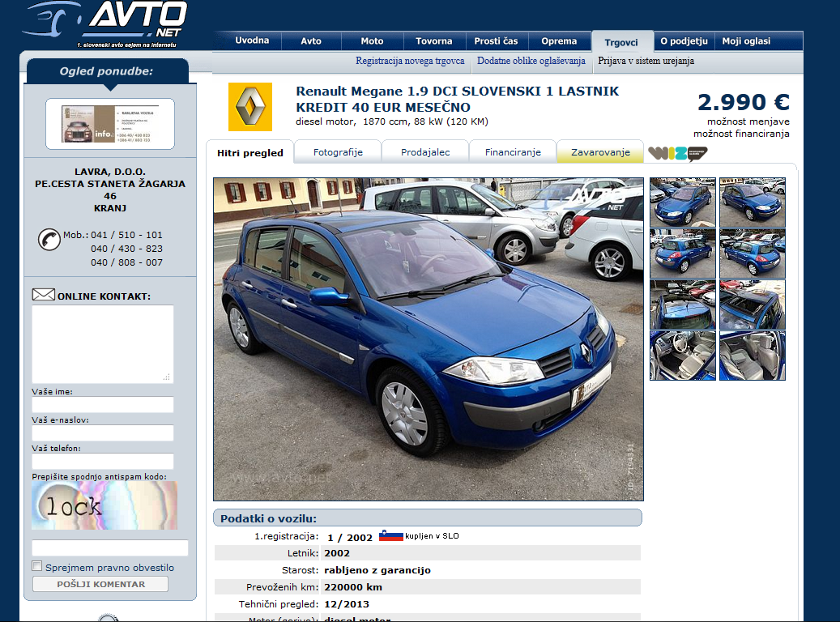This screenshot has width=840, height=622.
Task: Click the 1.registracija value 1 / 2002
Action: pyautogui.click(x=350, y=537)
